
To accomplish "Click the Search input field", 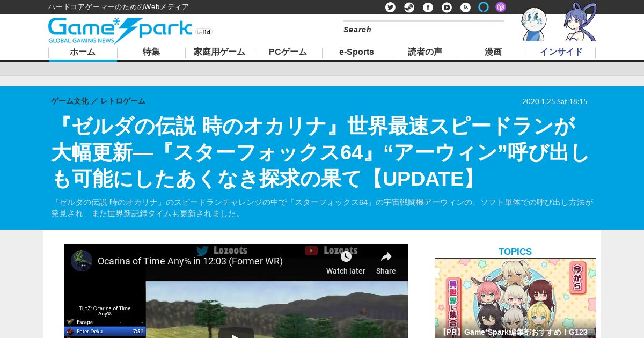I will (424, 30).
